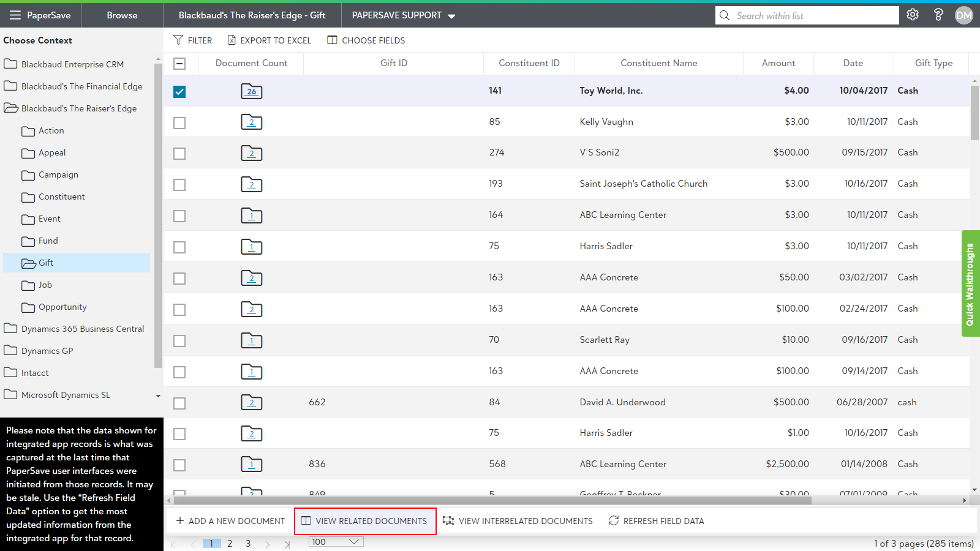Click Refresh Field Data button
980x551 pixels.
pyautogui.click(x=656, y=521)
